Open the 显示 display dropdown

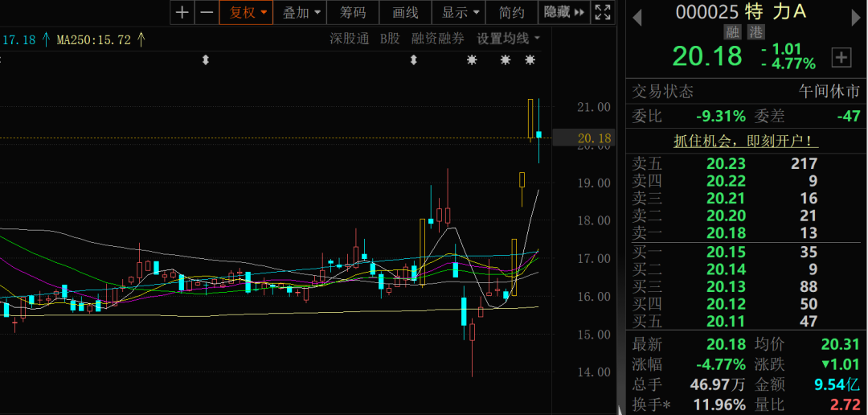tap(461, 12)
